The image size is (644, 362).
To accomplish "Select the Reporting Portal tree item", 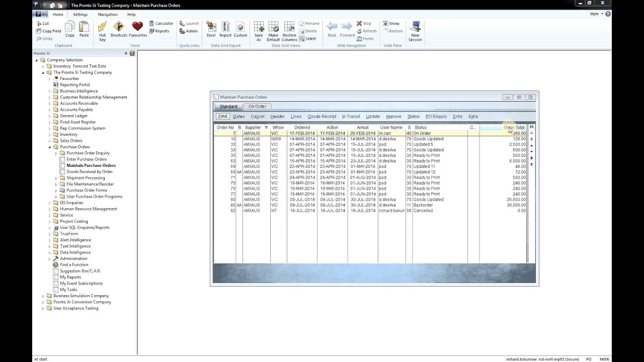I will pyautogui.click(x=75, y=85).
